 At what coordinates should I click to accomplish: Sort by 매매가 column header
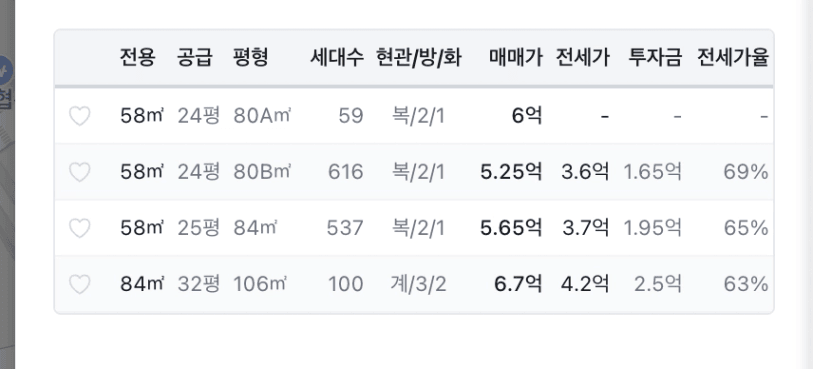click(516, 57)
